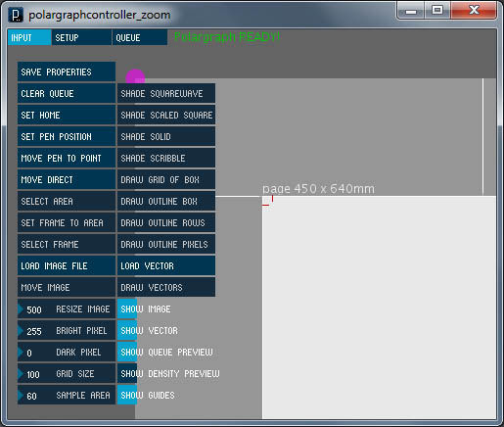The width and height of the screenshot is (504, 427).
Task: Click the Bright Pixel value arrow
Action: click(21, 330)
